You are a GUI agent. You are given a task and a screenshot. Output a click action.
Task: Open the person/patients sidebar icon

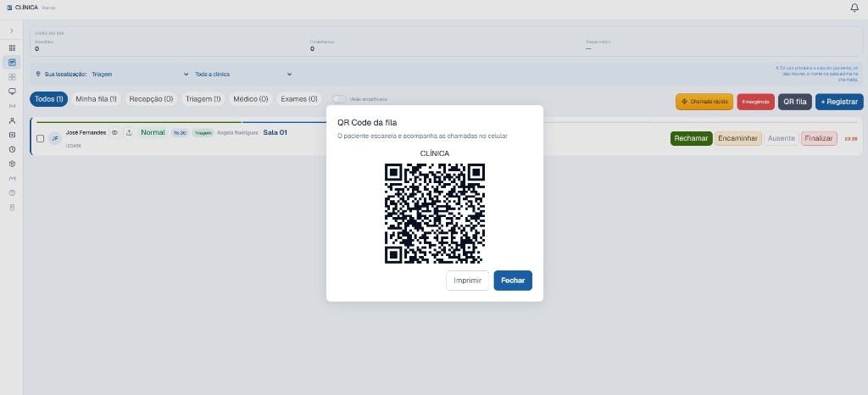[12, 120]
